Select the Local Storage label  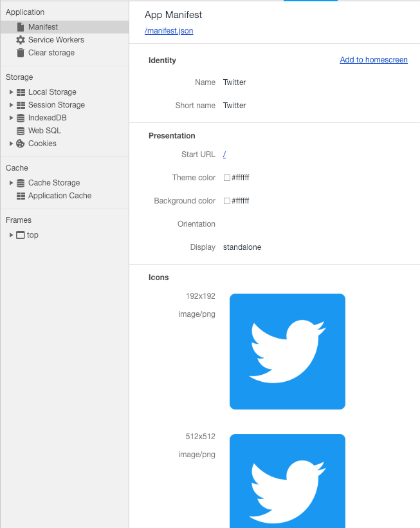[52, 92]
